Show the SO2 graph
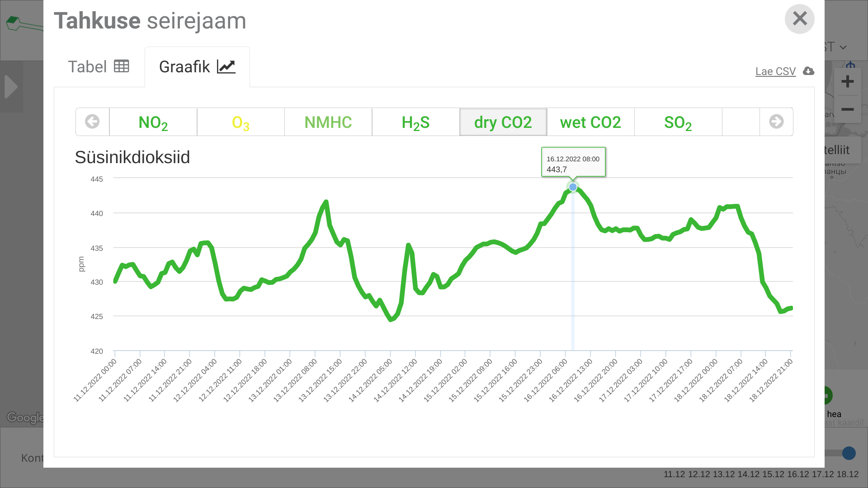Image resolution: width=868 pixels, height=488 pixels. (678, 122)
